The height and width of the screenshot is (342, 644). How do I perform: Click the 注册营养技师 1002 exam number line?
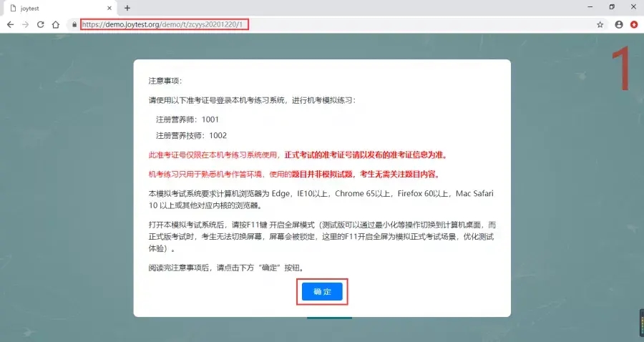pyautogui.click(x=191, y=135)
